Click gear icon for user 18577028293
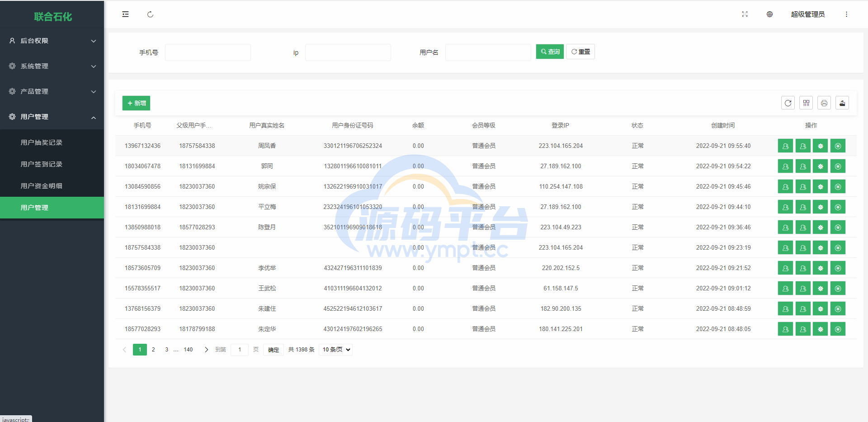Screen dimensions: 868x422 pos(821,329)
